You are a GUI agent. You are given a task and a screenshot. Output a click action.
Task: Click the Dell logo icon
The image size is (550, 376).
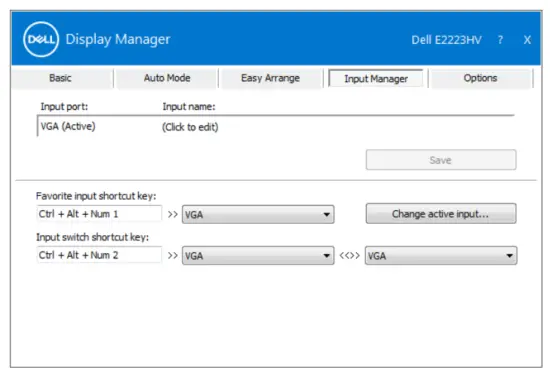tap(41, 39)
